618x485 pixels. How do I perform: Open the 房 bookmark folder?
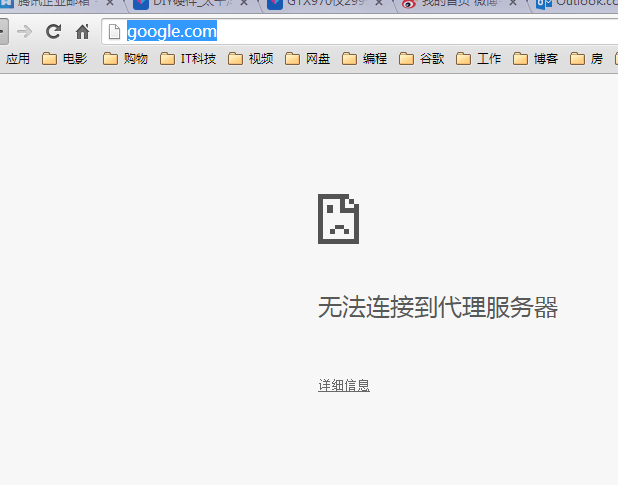tap(586, 59)
